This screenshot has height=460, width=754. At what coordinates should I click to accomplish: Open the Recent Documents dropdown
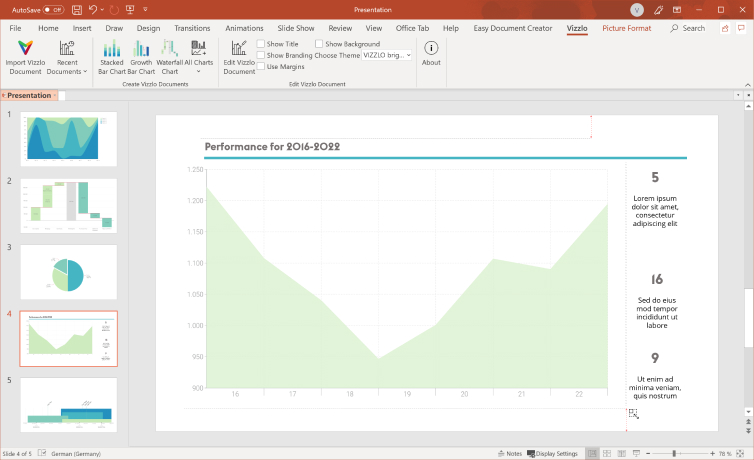(67, 58)
